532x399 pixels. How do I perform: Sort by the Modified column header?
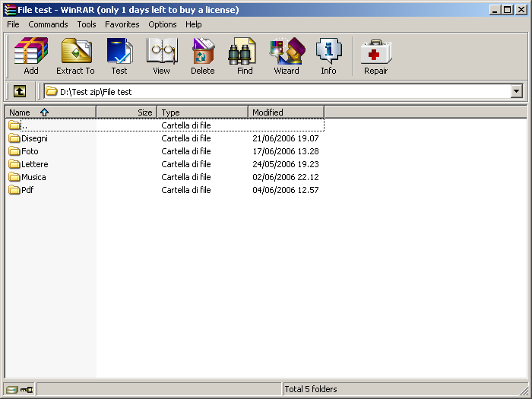(286, 112)
